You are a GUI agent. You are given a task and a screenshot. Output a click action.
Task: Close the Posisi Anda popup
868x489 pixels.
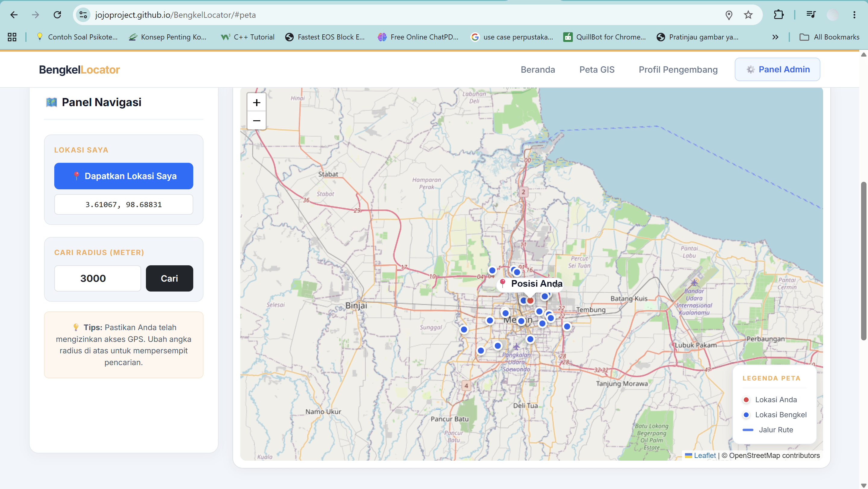point(557,285)
